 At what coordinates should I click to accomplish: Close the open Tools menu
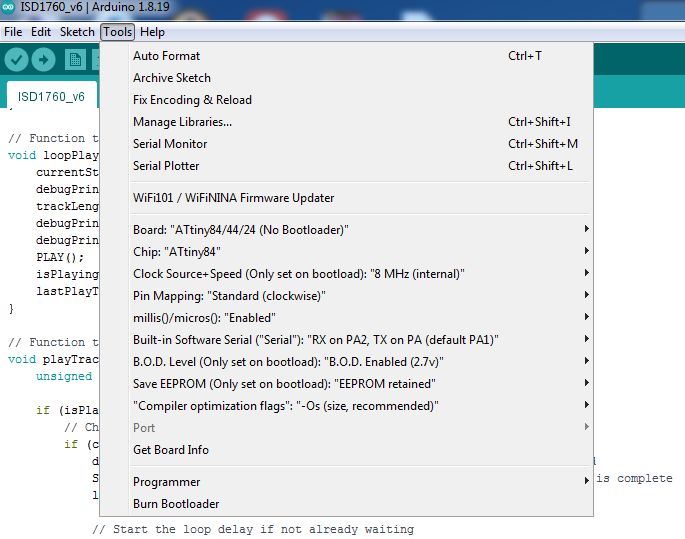tap(118, 32)
